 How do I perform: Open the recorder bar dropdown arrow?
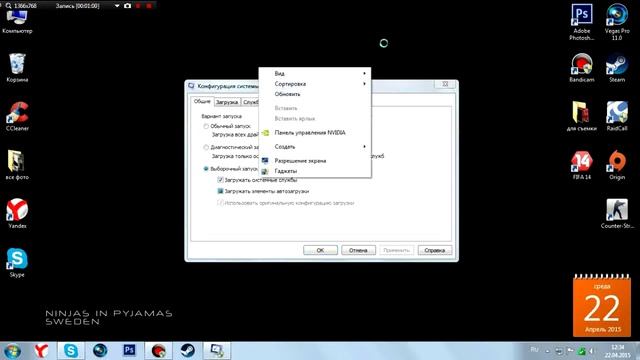(117, 6)
